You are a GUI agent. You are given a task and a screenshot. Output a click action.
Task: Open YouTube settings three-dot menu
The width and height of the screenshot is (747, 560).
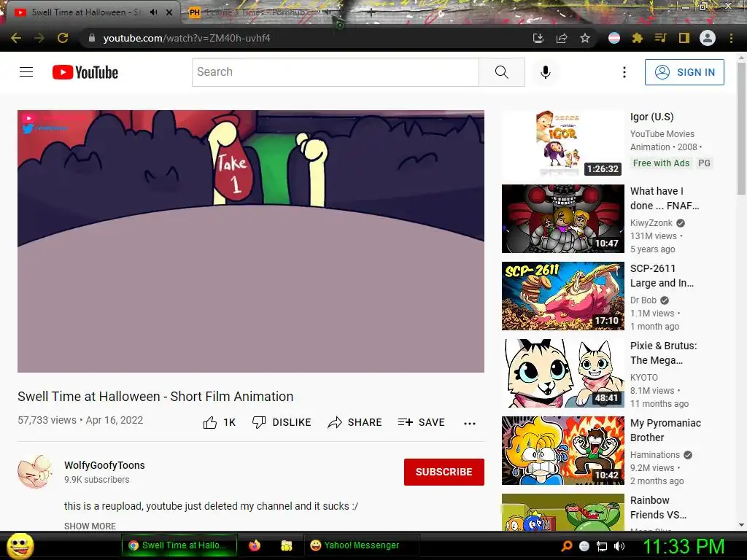(624, 72)
